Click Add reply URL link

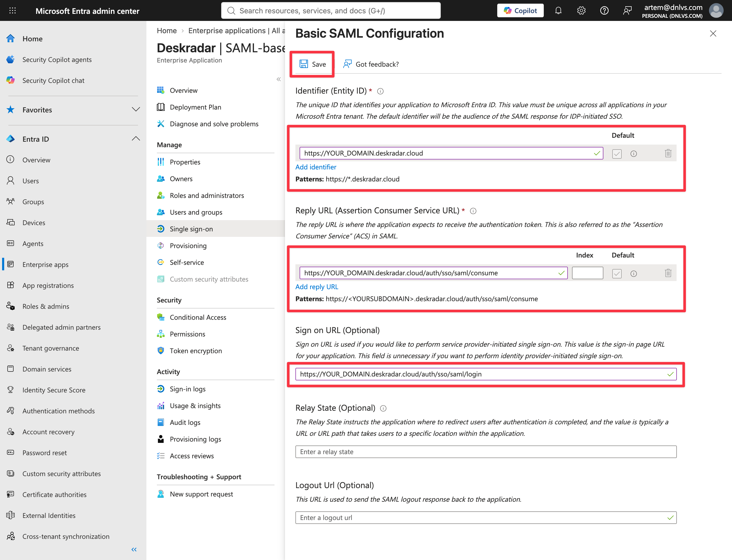(317, 287)
